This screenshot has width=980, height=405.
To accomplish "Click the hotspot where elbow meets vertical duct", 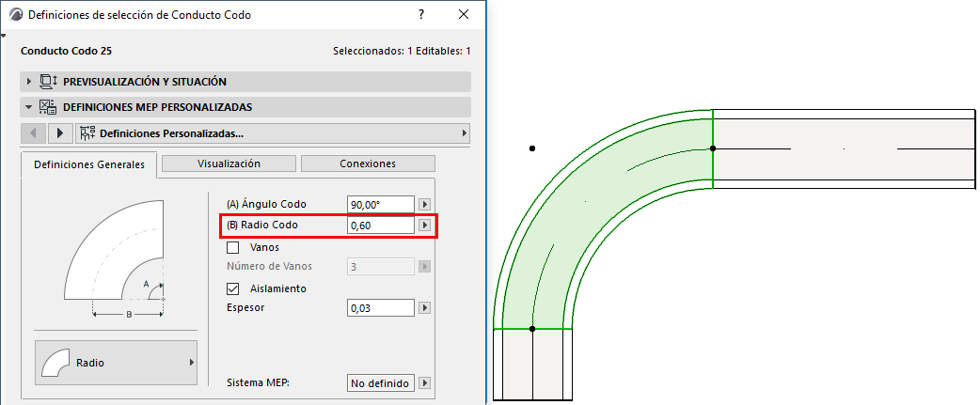I will [x=532, y=328].
